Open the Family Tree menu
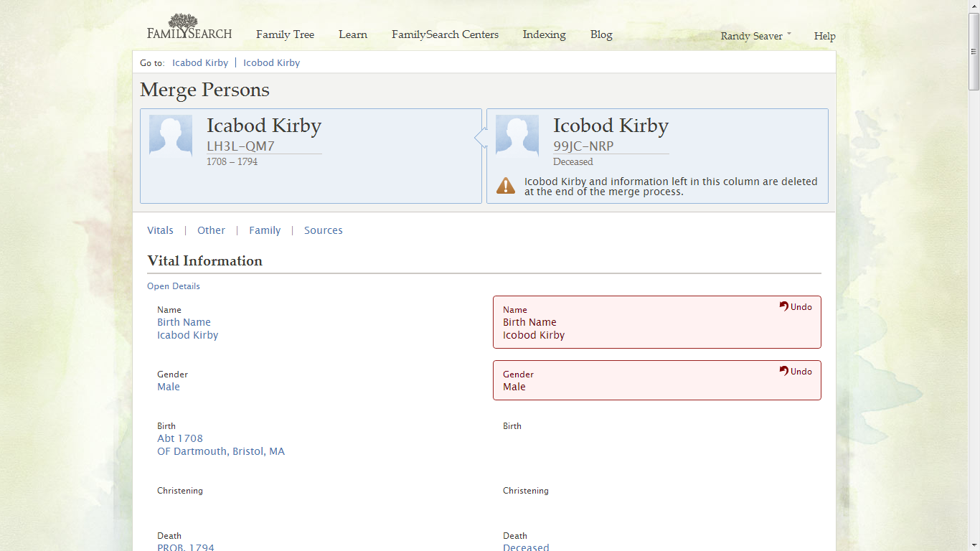Screen dimensions: 980x551 [285, 34]
